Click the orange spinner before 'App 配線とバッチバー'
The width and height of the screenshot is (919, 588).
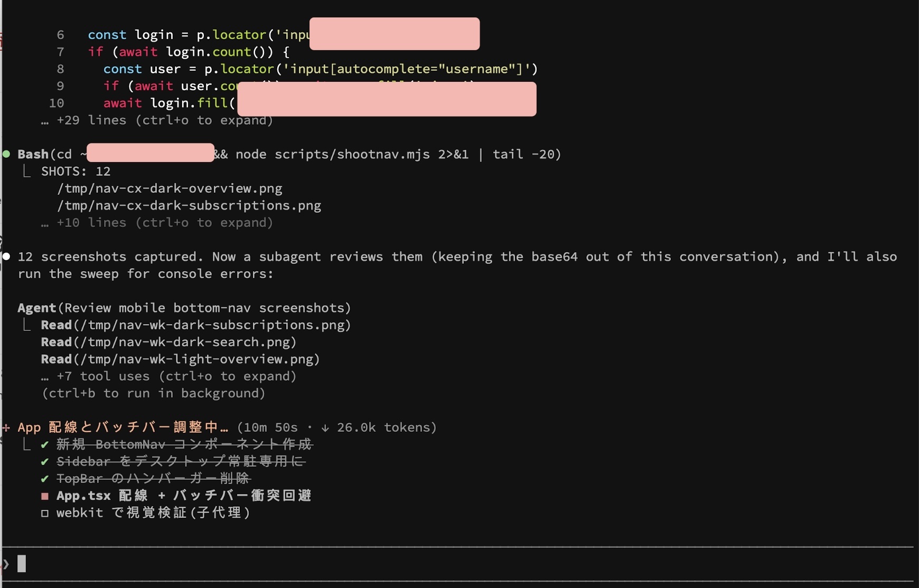coord(6,428)
